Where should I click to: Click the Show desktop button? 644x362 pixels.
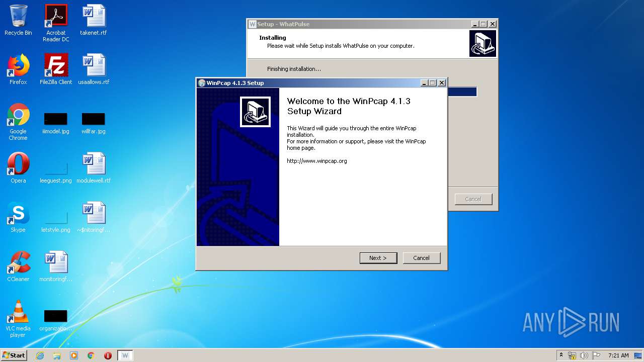click(638, 355)
